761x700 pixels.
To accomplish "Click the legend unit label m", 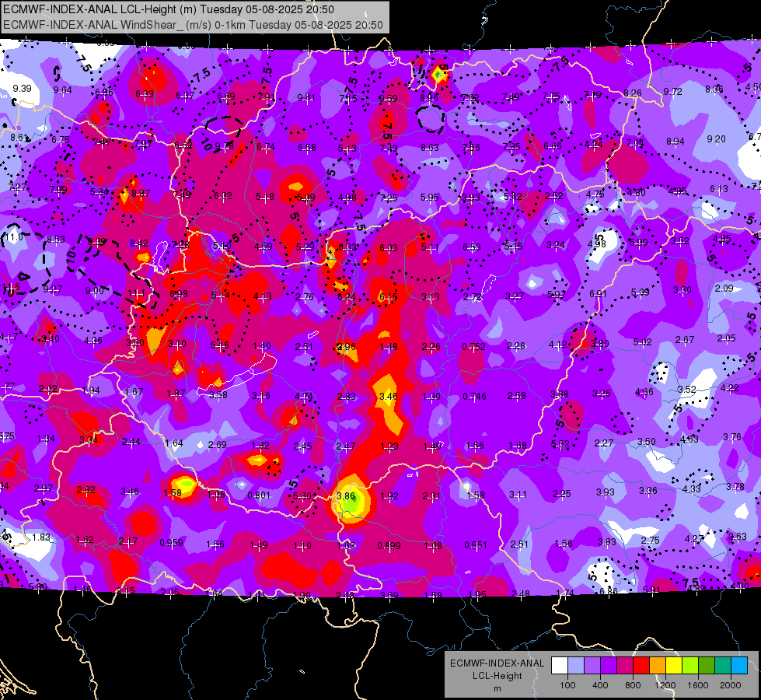I will click(x=497, y=689).
